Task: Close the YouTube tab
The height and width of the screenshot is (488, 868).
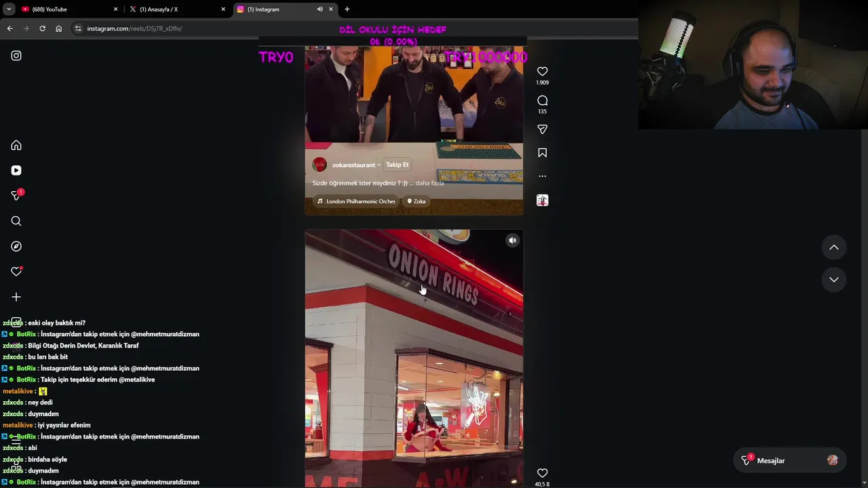Action: pyautogui.click(x=115, y=9)
